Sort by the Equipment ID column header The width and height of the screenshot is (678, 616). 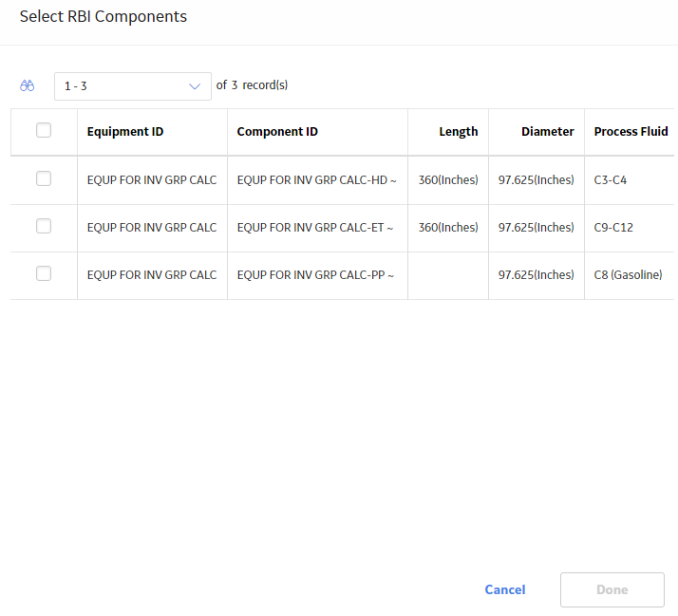click(125, 131)
